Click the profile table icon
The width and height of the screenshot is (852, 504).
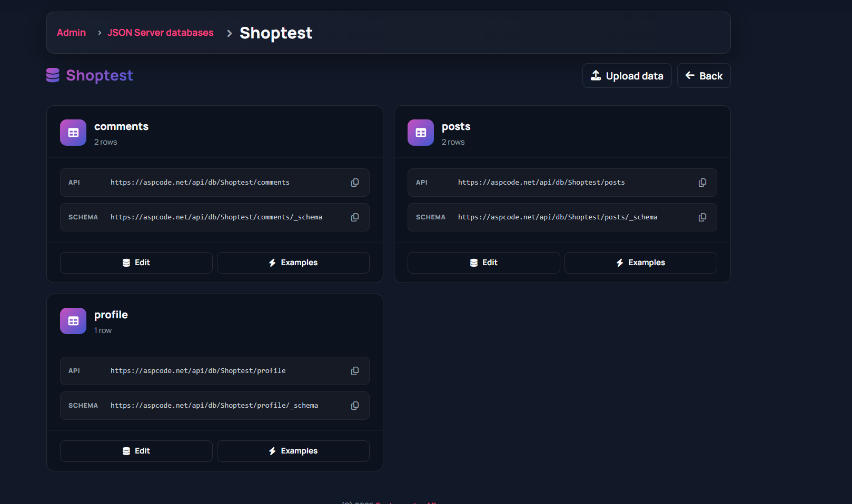point(73,321)
